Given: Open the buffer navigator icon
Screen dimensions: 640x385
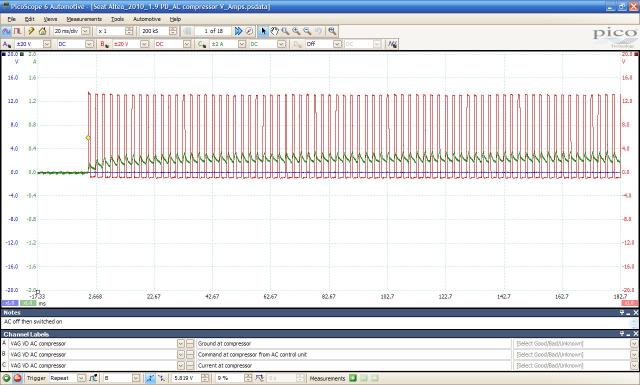Looking at the screenshot, I should (249, 31).
